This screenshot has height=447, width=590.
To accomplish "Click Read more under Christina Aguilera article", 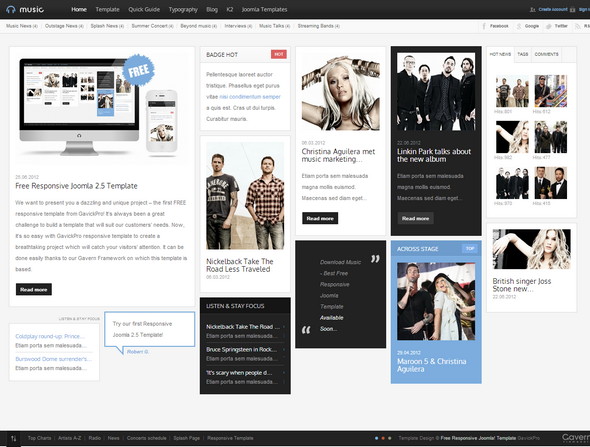I will pos(320,218).
